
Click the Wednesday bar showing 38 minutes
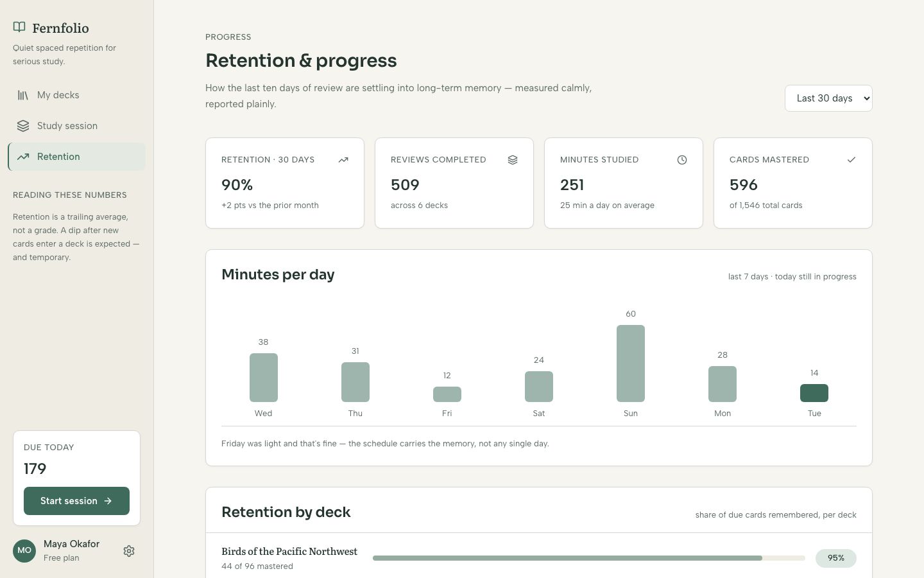click(x=263, y=378)
